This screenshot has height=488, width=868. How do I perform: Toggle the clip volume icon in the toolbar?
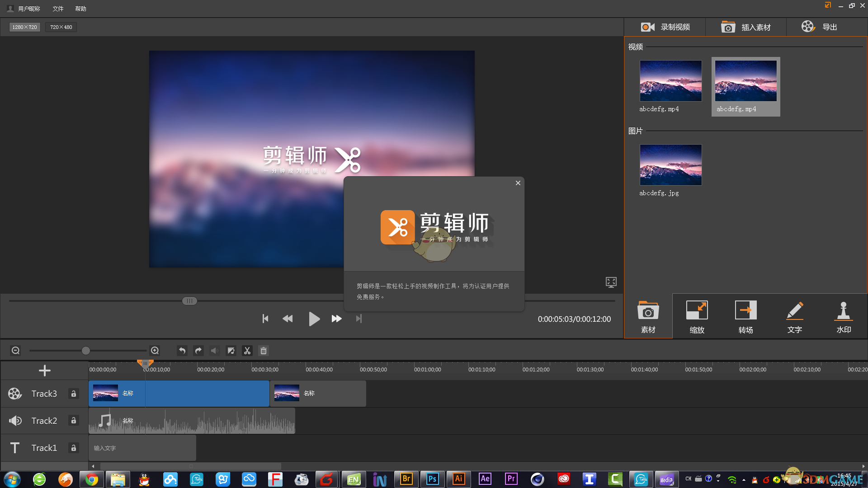pyautogui.click(x=214, y=350)
